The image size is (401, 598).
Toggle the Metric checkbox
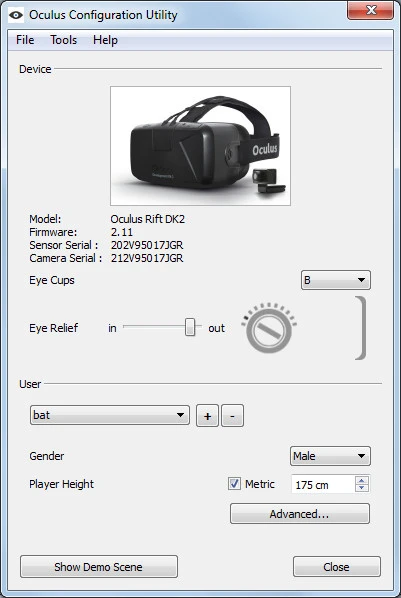click(x=234, y=484)
